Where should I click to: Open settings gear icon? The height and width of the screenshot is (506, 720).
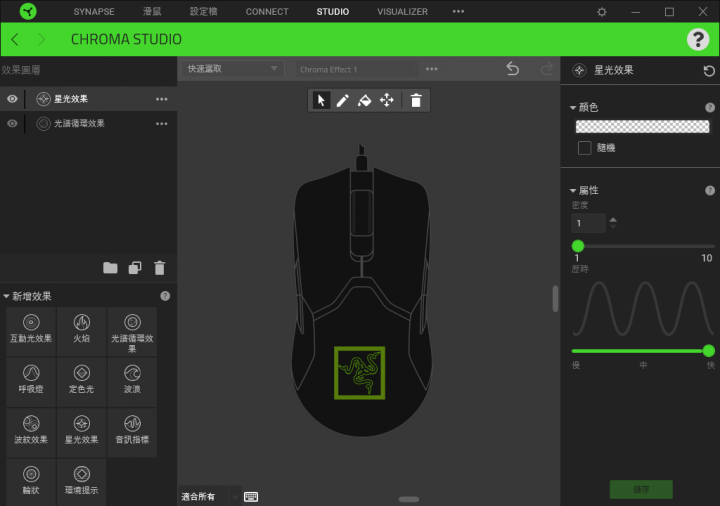[x=602, y=11]
